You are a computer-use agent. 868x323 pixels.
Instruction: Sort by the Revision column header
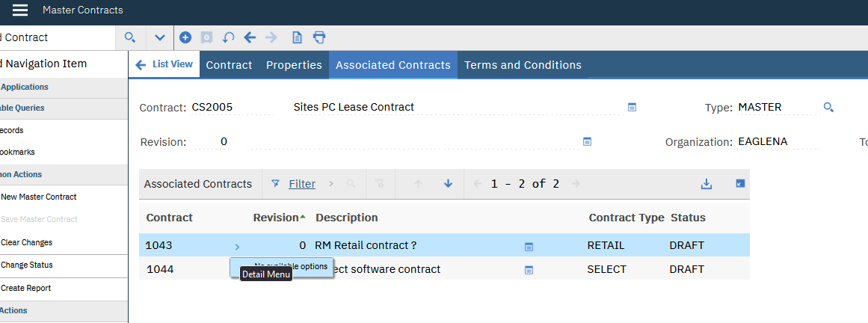coord(276,218)
